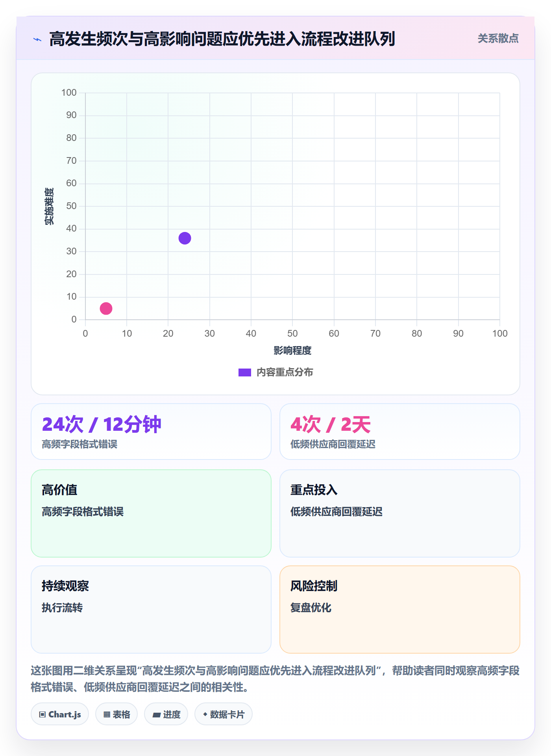Open the 4次 / 2天 stat card
551x756 pixels.
click(400, 432)
